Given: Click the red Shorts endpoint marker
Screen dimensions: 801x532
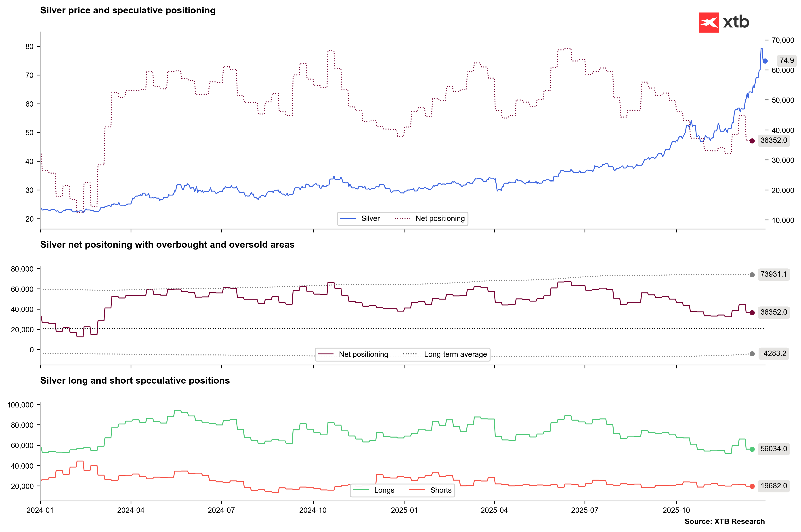Looking at the screenshot, I should click(752, 486).
